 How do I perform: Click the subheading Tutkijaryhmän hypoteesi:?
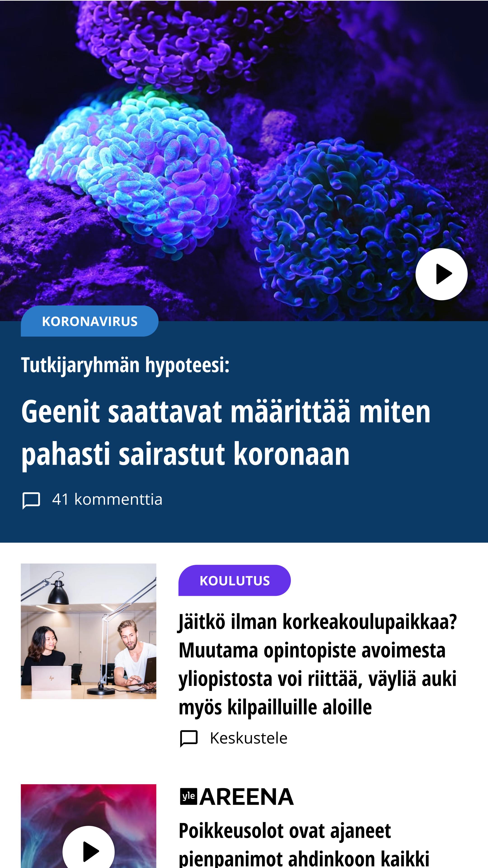(x=125, y=365)
